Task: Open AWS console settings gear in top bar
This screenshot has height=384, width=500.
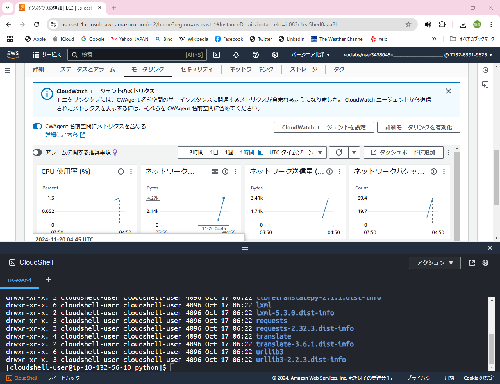Action: 275,55
